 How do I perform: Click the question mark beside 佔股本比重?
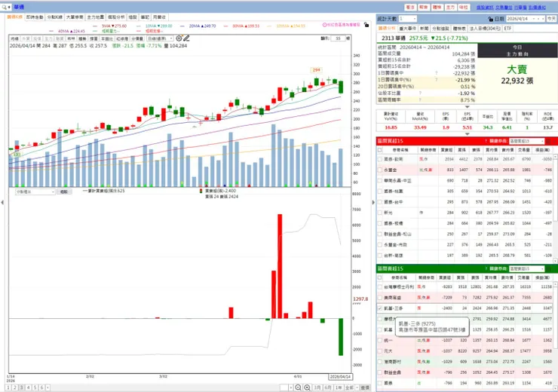(420, 93)
